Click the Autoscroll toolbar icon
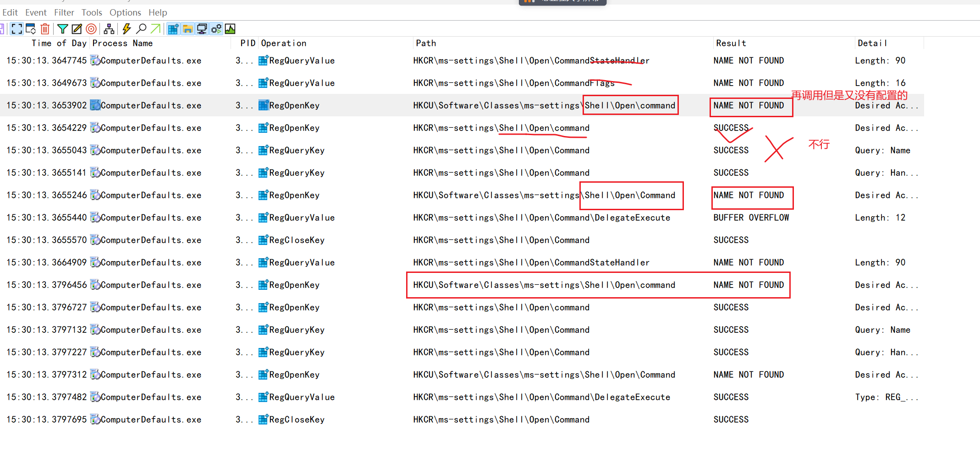Viewport: 980px width, 473px height. 31,29
